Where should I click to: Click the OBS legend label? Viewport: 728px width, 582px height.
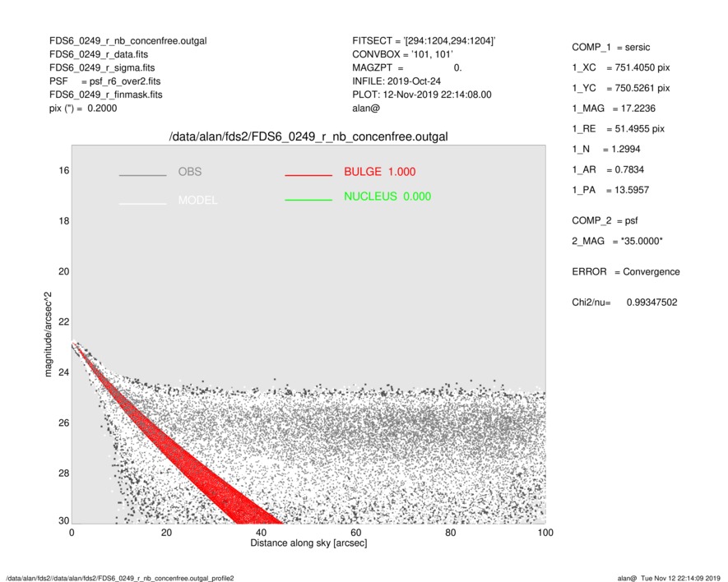click(190, 172)
